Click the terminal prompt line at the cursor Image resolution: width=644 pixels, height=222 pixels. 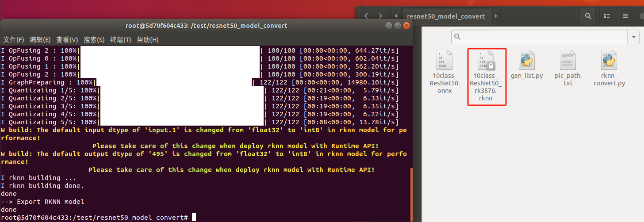[x=97, y=218]
